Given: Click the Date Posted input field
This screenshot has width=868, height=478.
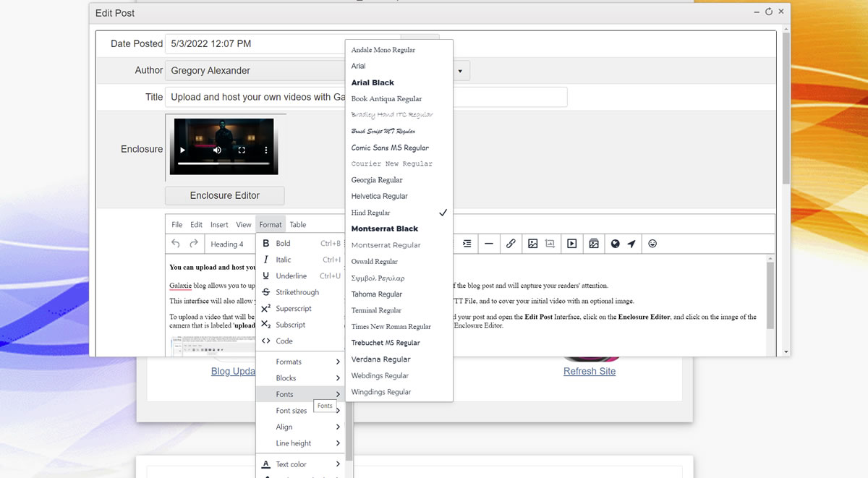Looking at the screenshot, I should tap(283, 43).
